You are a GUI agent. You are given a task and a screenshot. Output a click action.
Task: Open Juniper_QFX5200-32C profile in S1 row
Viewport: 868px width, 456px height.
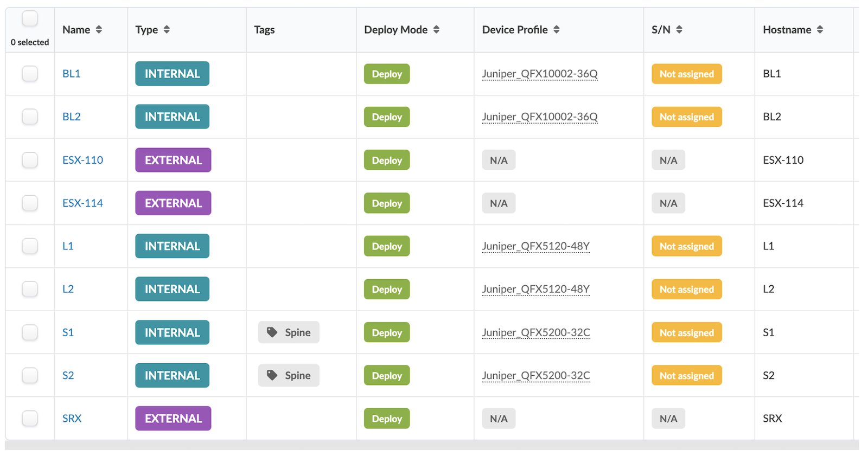pyautogui.click(x=536, y=332)
